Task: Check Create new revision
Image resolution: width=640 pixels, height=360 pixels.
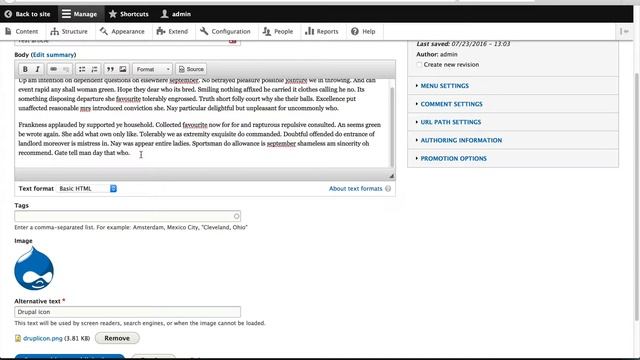Action: (x=419, y=64)
